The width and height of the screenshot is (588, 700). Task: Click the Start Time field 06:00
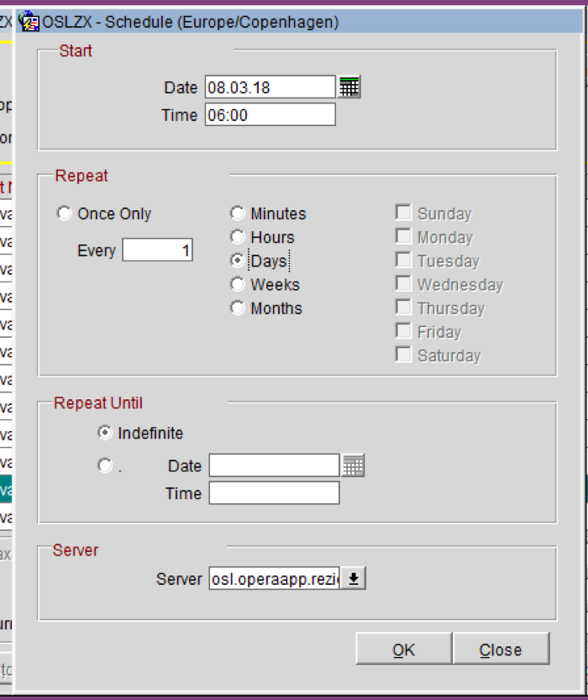[x=270, y=115]
